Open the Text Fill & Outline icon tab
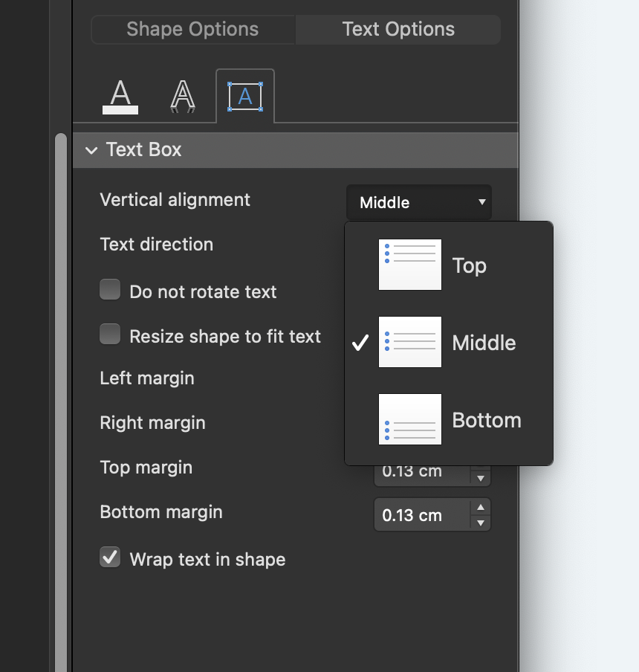The image size is (639, 672). [120, 97]
